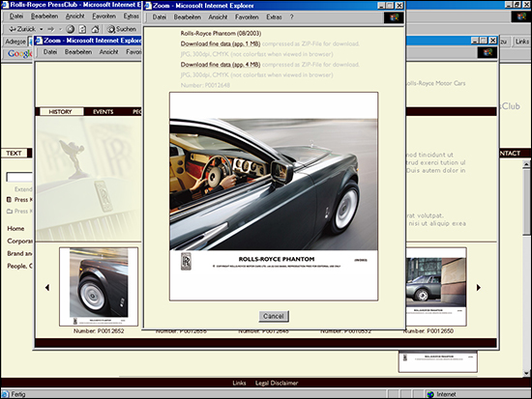Click Download fine data (app. 1 MB) link
Viewport: 532px width, 399px height.
pyautogui.click(x=221, y=43)
